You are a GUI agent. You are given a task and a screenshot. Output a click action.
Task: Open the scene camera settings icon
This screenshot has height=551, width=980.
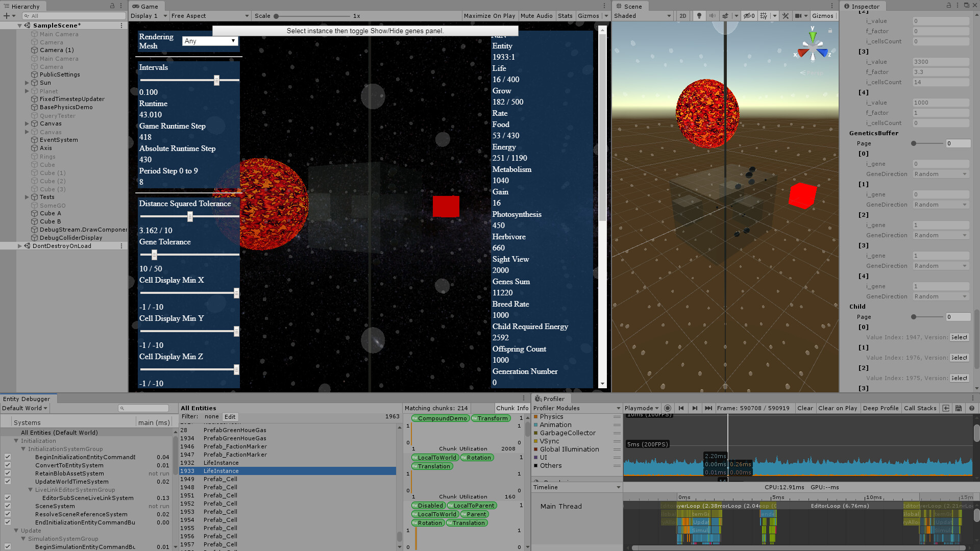798,16
